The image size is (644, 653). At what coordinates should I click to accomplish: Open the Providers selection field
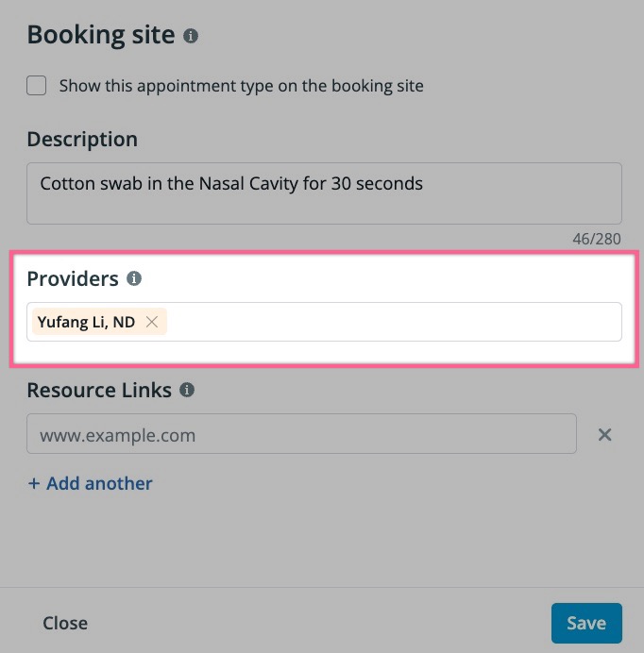click(392, 322)
